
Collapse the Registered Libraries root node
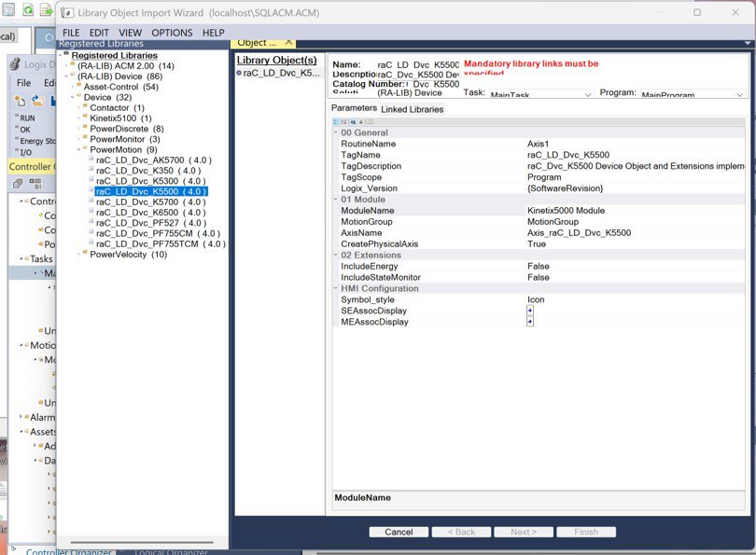pyautogui.click(x=61, y=55)
